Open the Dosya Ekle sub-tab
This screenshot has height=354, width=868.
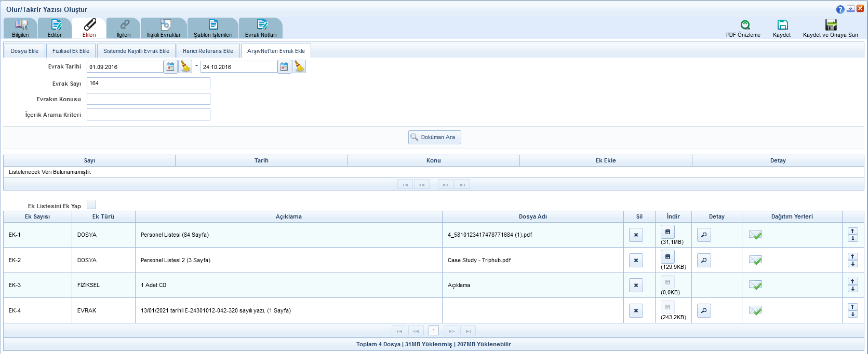(x=24, y=51)
